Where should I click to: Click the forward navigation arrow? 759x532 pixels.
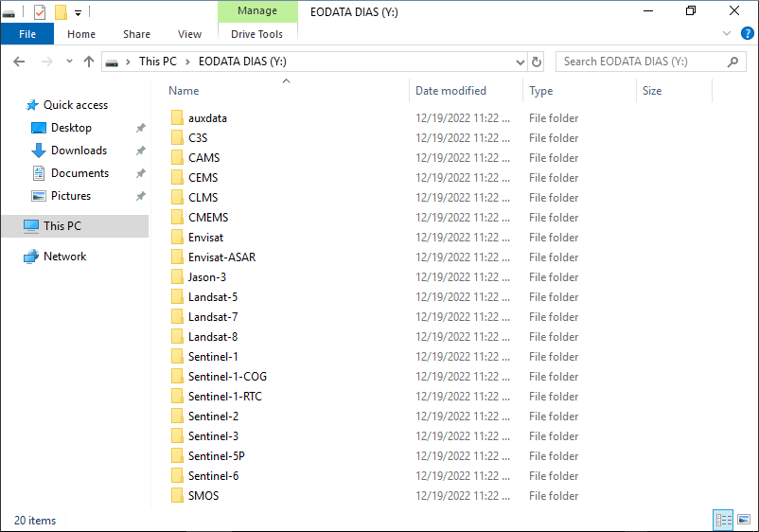(47, 62)
